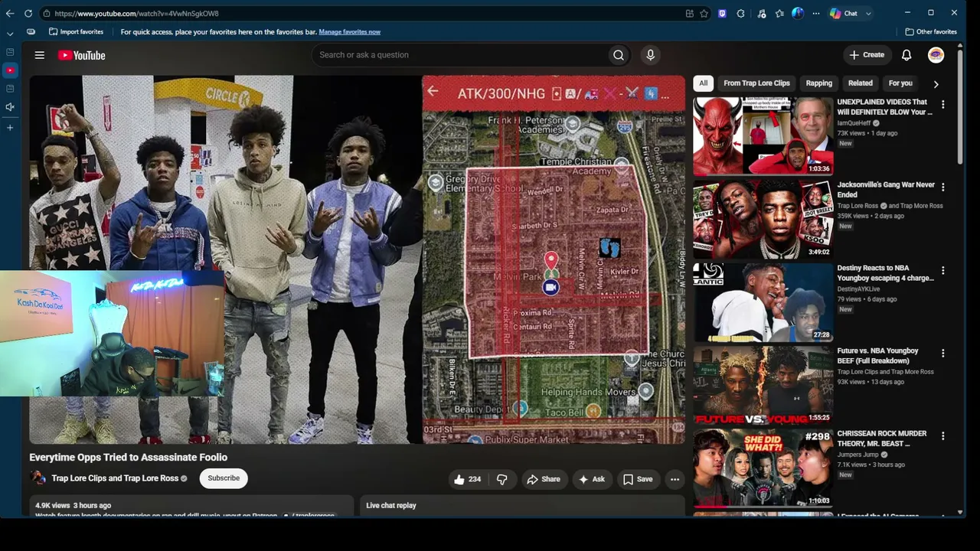
Task: Show more filter chips with right arrow
Action: [x=936, y=84]
